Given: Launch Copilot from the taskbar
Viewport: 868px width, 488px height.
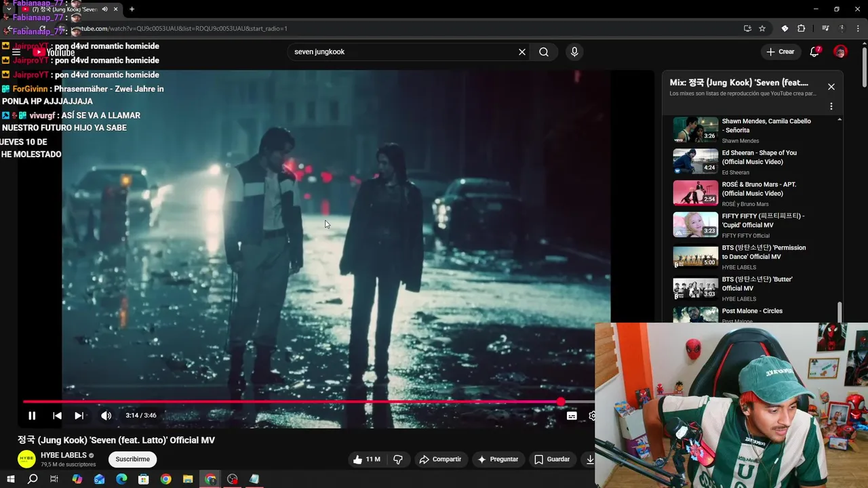Looking at the screenshot, I should [x=77, y=479].
